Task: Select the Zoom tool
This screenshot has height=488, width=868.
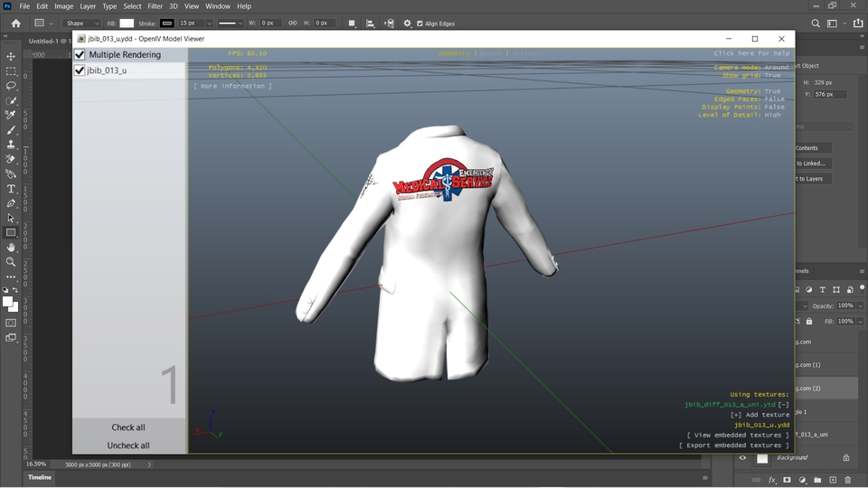Action: click(11, 262)
